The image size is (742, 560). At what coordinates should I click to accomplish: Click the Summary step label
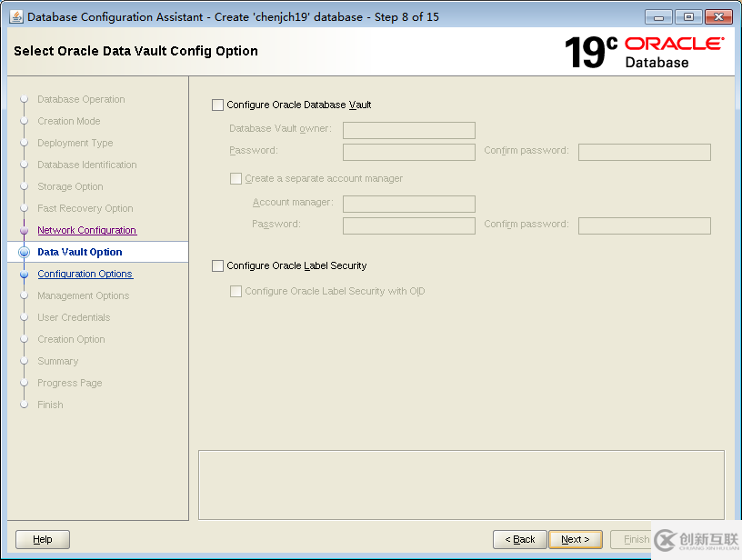click(x=57, y=361)
